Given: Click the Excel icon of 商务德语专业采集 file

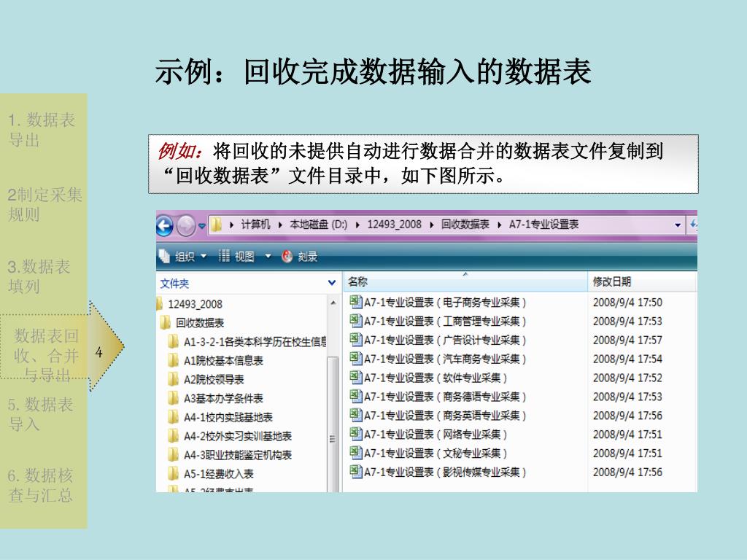Looking at the screenshot, I should pyautogui.click(x=355, y=396).
